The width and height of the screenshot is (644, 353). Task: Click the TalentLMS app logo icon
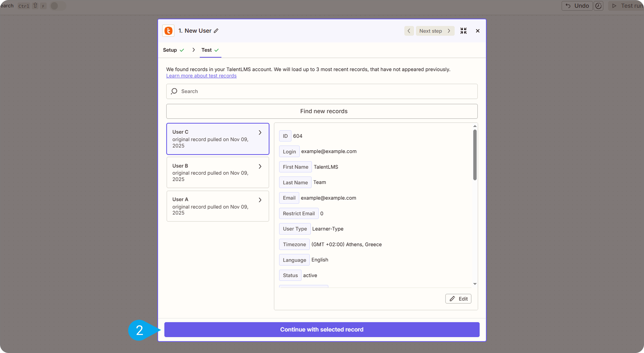pos(168,31)
